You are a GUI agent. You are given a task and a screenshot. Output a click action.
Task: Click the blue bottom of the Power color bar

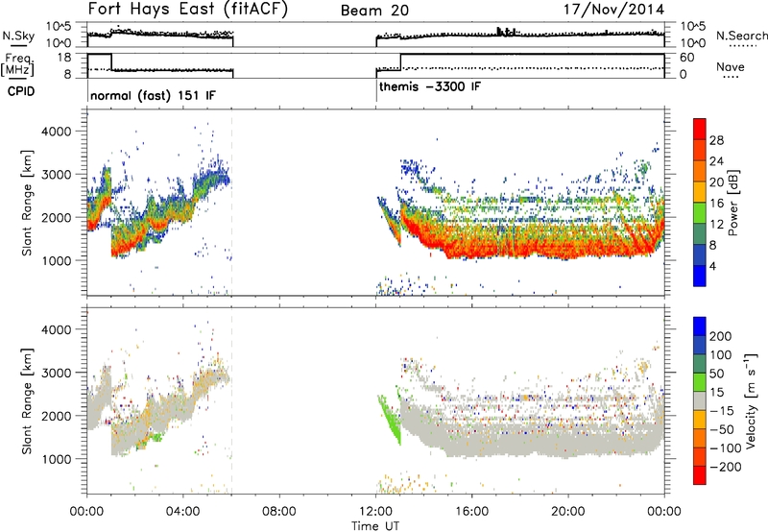(x=700, y=276)
